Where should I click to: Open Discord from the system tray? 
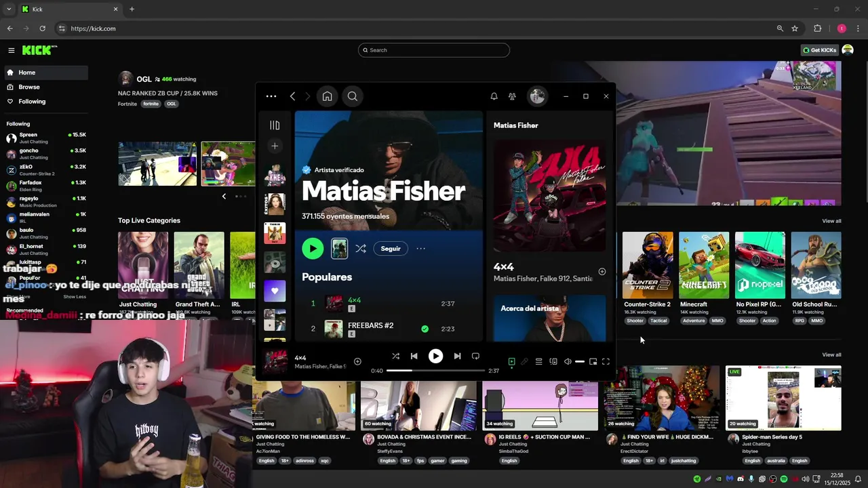[741, 479]
